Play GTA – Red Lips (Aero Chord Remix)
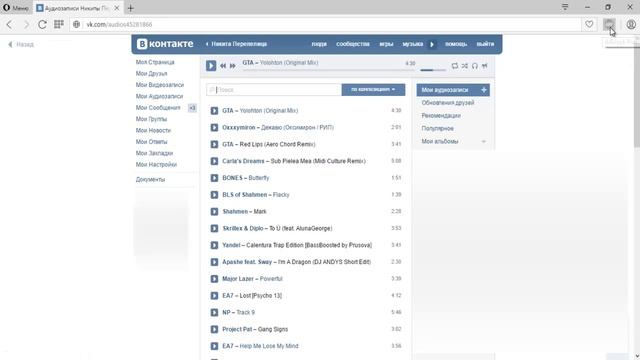 click(x=214, y=144)
